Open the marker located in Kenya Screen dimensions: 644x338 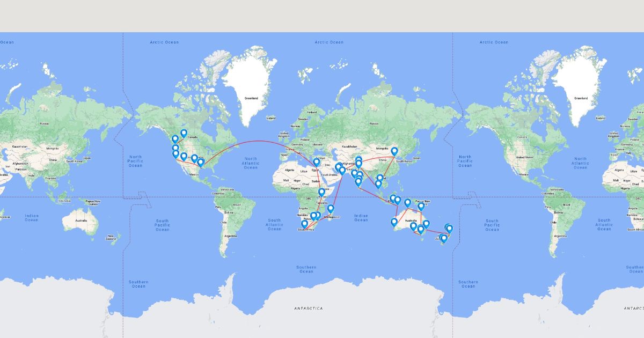coord(321,192)
